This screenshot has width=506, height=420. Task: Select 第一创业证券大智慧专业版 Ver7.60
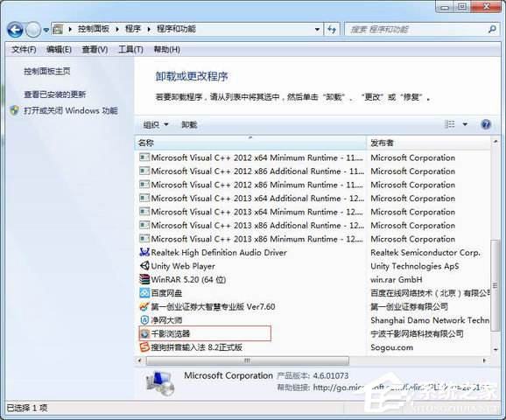pyautogui.click(x=213, y=307)
